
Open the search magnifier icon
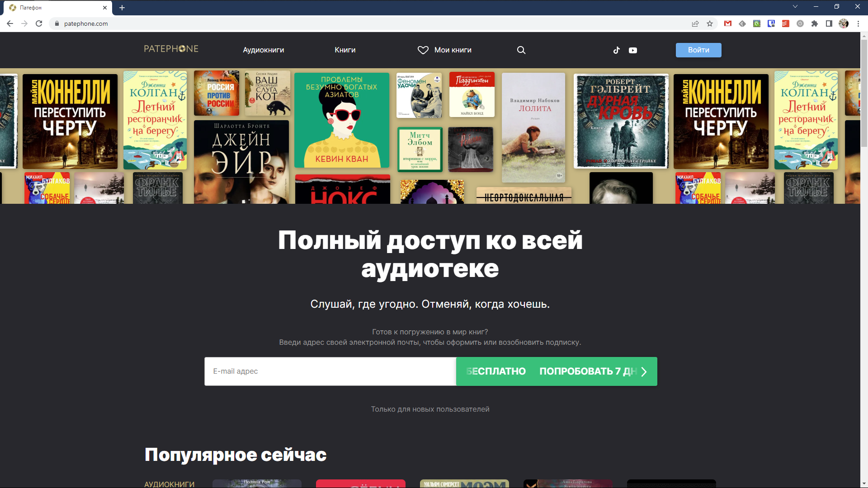click(521, 50)
